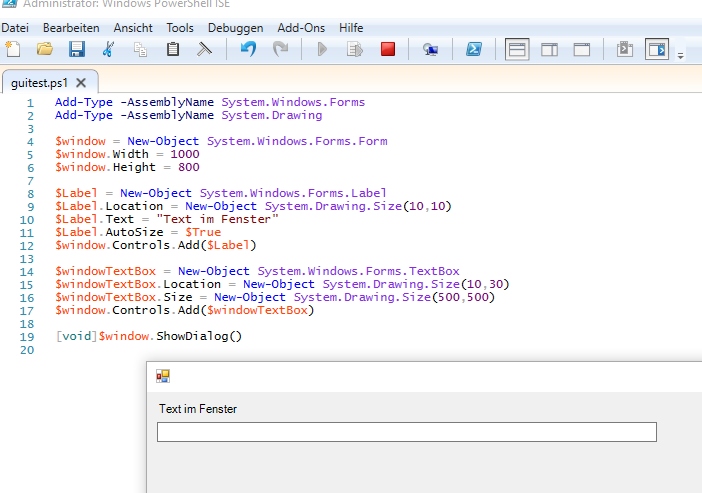
Task: Save the script using the floppy disk icon
Action: [x=76, y=49]
